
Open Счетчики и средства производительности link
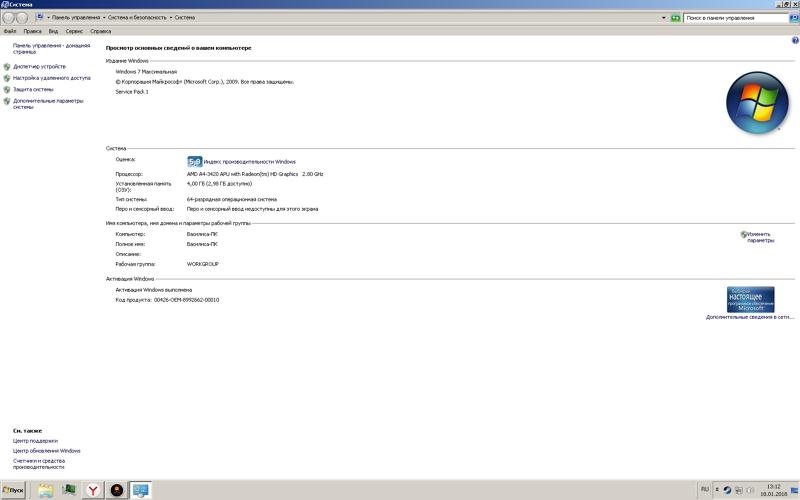39,464
